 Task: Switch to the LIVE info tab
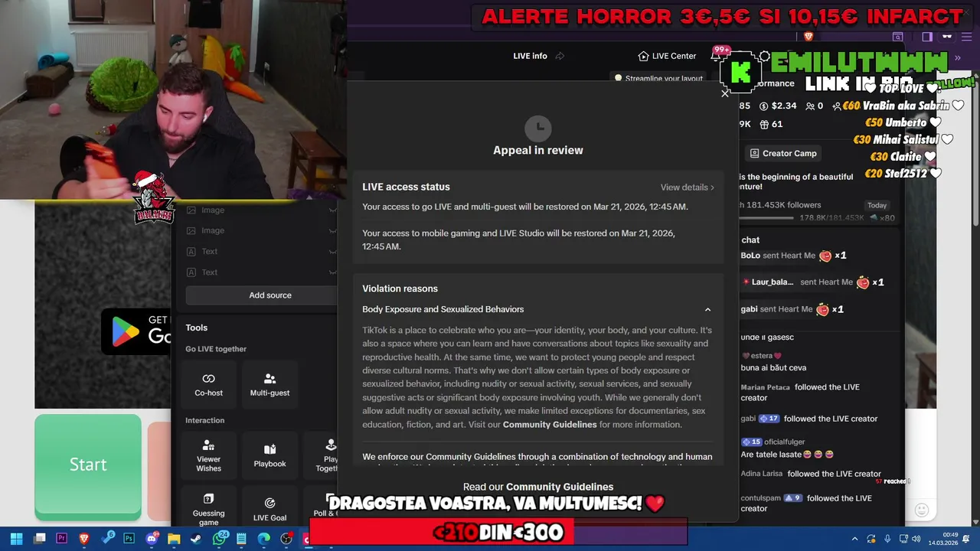point(530,56)
